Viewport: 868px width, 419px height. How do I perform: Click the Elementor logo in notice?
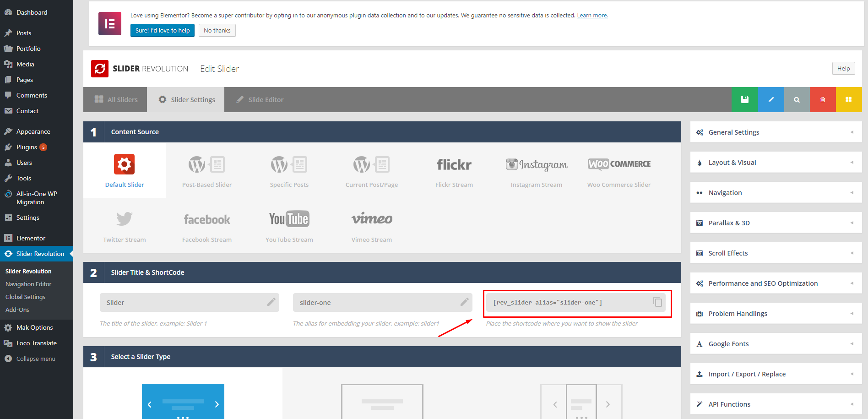[110, 24]
